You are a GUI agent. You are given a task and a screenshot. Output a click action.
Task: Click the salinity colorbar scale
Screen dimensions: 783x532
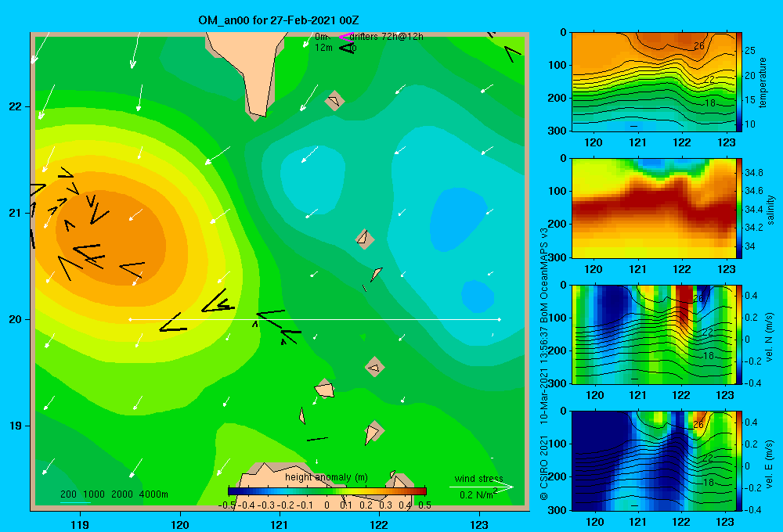click(739, 208)
